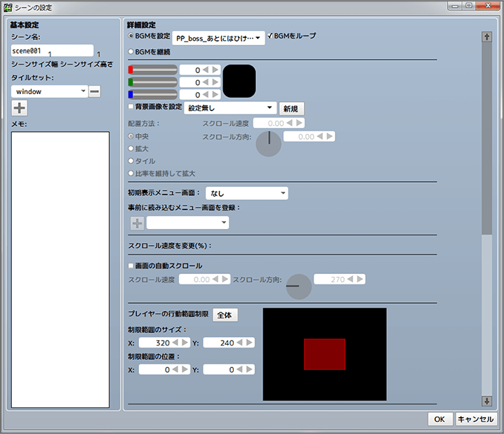Decrease the limit range size Y value

pos(240,343)
